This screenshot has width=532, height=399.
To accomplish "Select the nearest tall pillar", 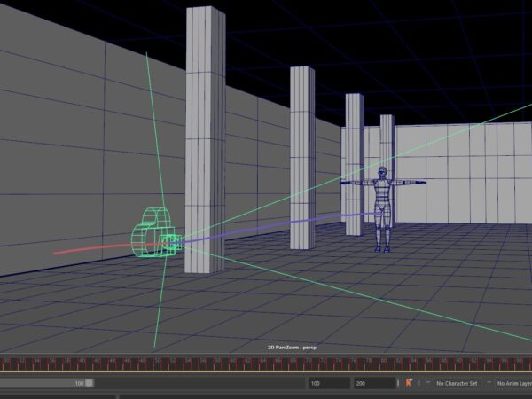I will (x=205, y=139).
